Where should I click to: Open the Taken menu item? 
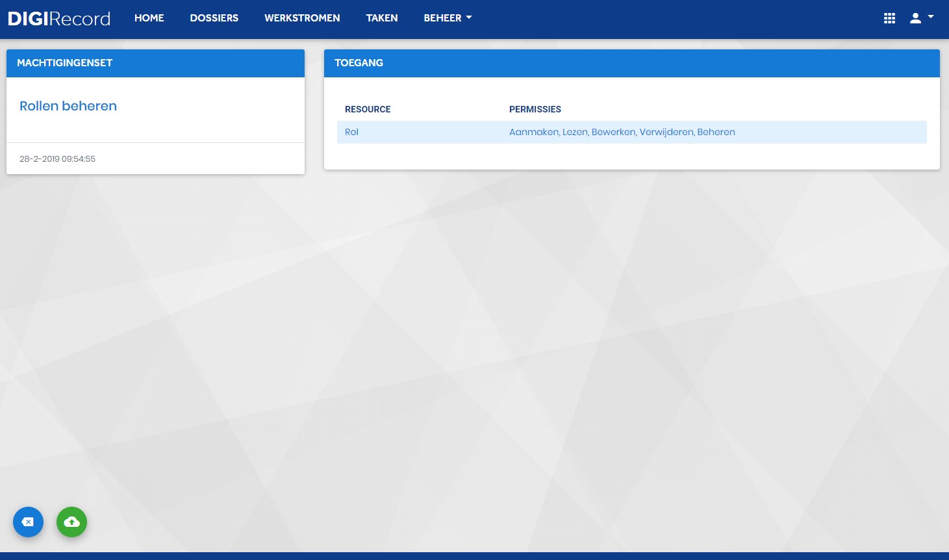[382, 18]
